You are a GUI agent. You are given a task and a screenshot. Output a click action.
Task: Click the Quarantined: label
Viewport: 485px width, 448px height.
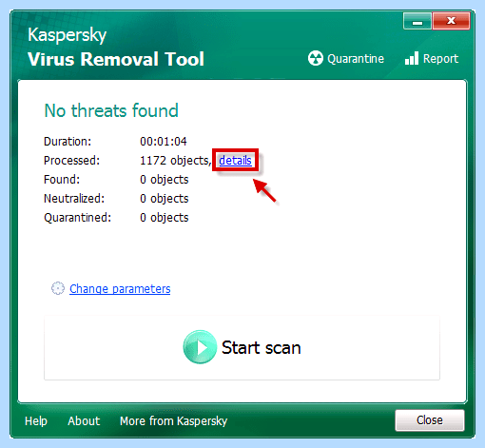pos(78,218)
